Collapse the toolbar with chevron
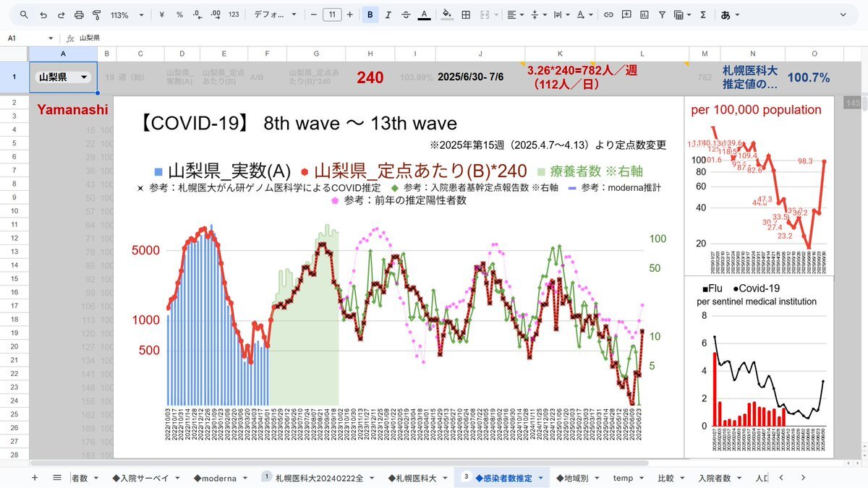The width and height of the screenshot is (868, 488). 843,14
